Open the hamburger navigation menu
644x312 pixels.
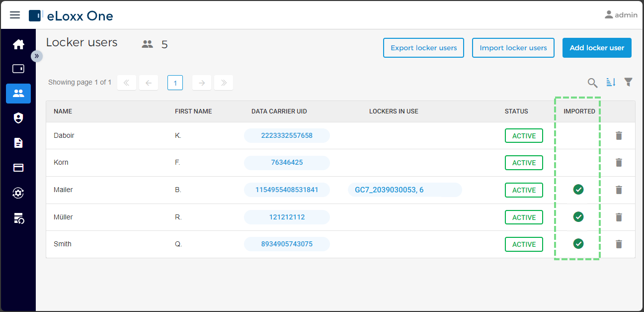pos(15,15)
